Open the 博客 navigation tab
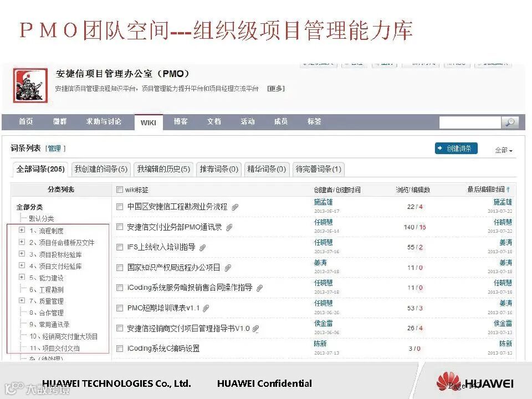This screenshot has height=399, width=532. point(181,121)
